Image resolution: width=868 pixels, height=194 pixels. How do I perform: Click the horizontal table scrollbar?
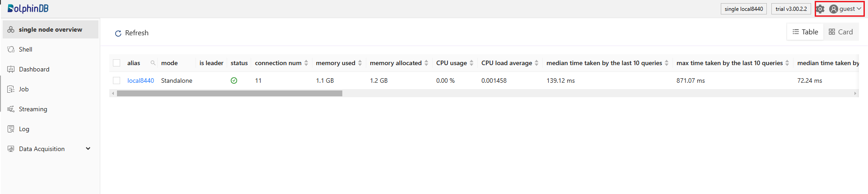(x=229, y=94)
